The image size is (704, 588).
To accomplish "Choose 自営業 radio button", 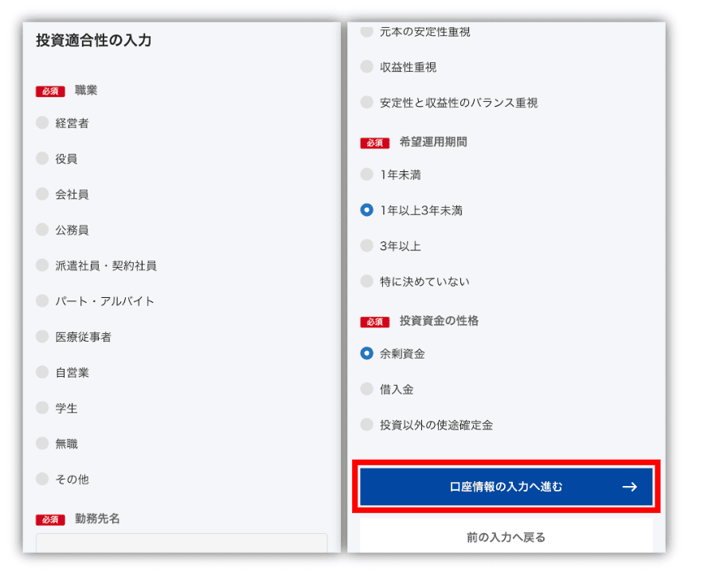I will coord(42,372).
